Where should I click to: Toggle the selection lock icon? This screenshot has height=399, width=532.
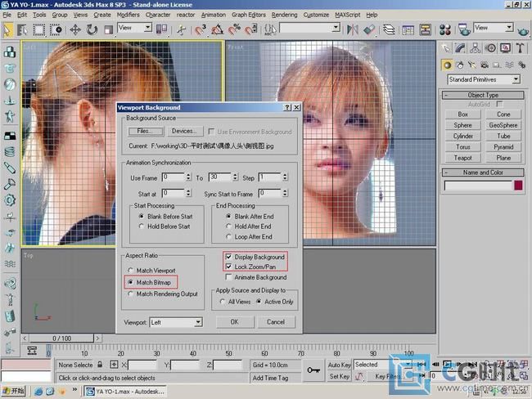[x=100, y=365]
